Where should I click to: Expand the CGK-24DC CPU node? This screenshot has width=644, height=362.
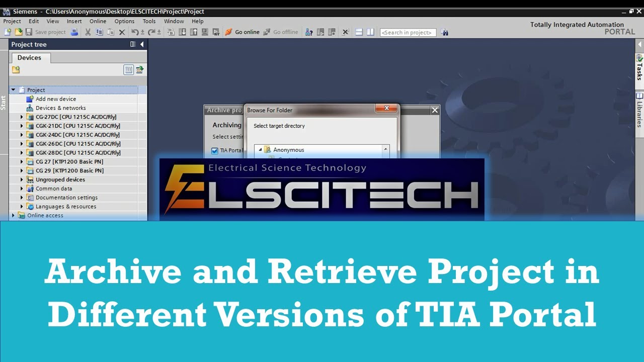point(22,135)
